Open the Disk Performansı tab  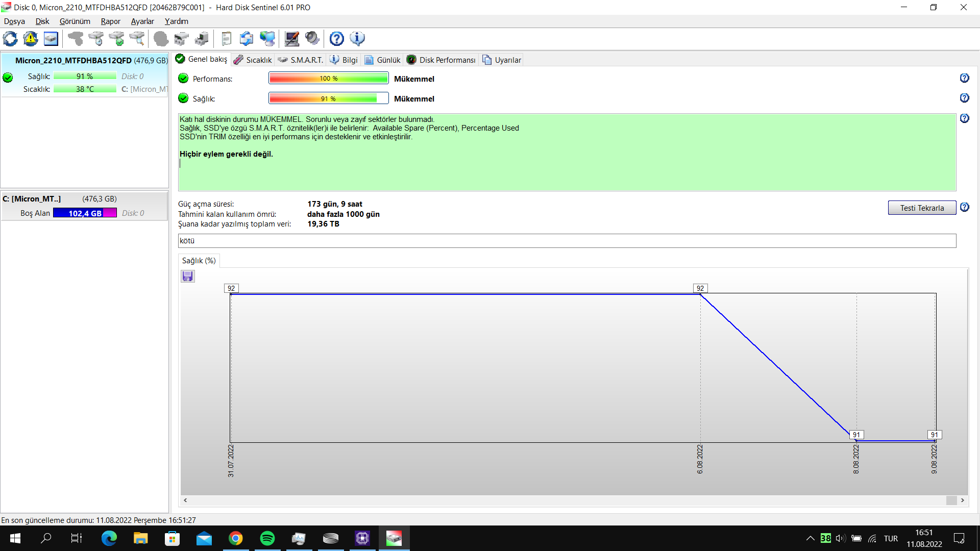pyautogui.click(x=442, y=60)
